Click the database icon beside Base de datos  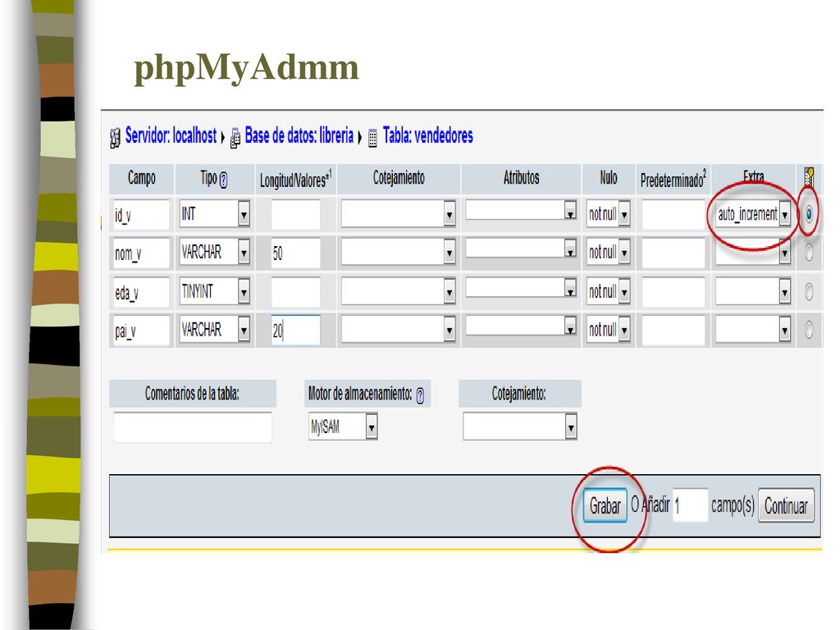pos(235,138)
